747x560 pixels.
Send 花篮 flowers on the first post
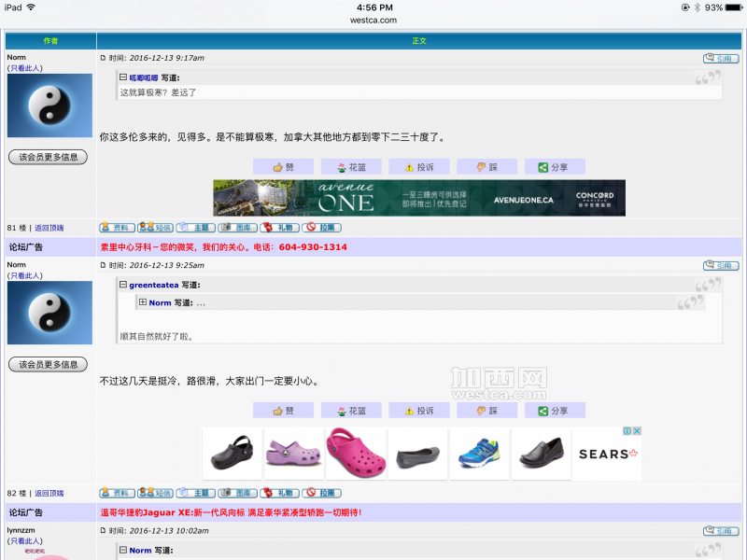click(351, 167)
